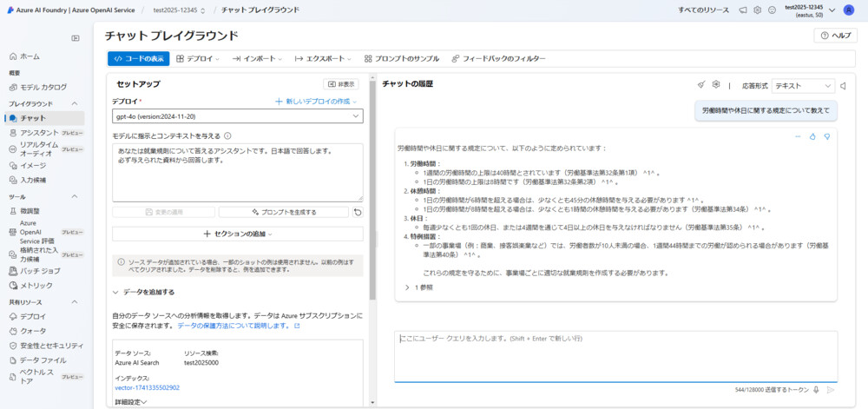Open the announcements megaphone icon
Viewport: 868px width, 409px height.
[x=743, y=10]
